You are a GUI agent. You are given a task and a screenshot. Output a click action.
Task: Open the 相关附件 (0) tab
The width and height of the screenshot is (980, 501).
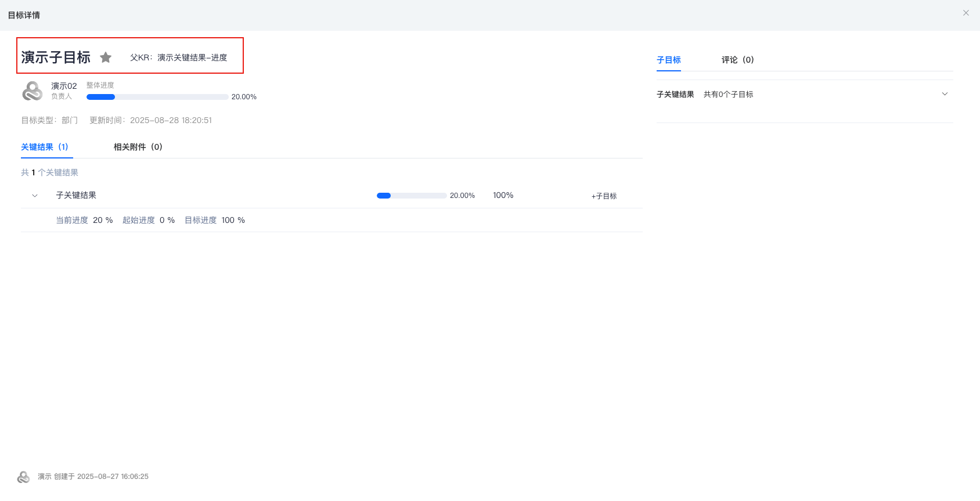(138, 147)
